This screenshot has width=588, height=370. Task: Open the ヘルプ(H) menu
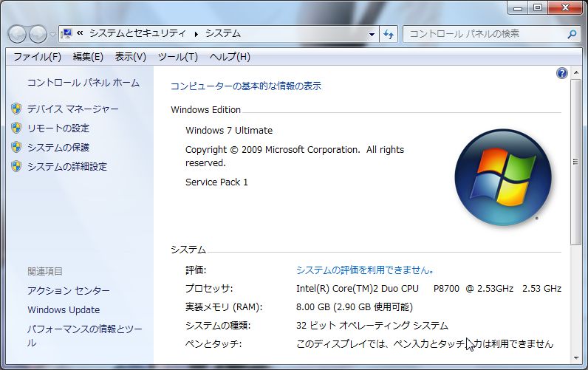[230, 57]
